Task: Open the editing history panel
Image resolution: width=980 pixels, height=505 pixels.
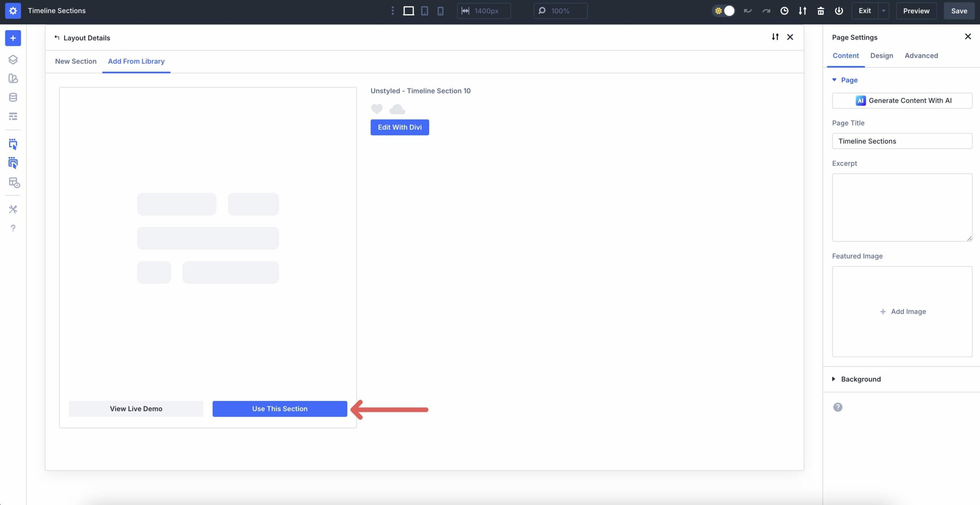Action: (784, 11)
